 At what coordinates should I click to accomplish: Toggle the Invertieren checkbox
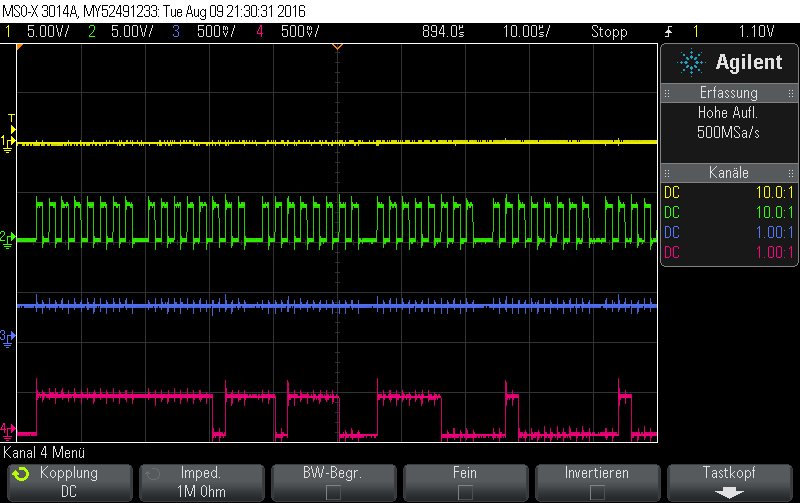(x=597, y=492)
